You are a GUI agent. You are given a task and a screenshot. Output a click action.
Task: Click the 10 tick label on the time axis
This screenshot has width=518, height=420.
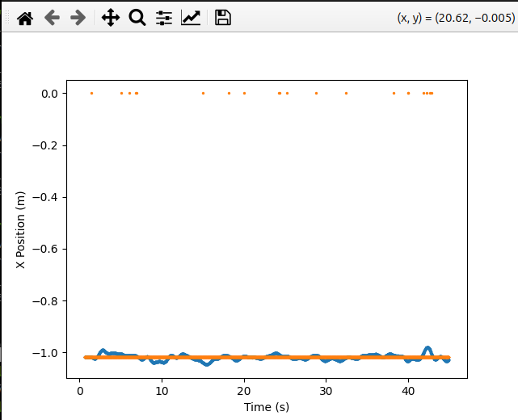tap(162, 390)
